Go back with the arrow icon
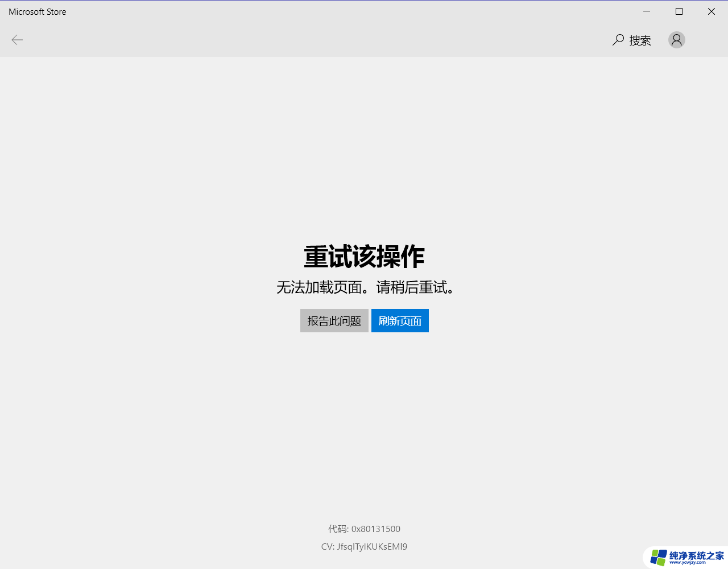 click(17, 40)
